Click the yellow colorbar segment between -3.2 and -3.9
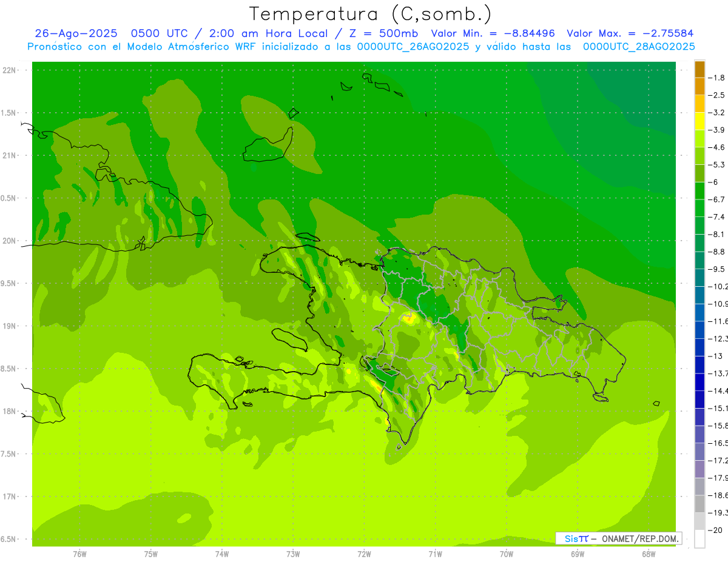728x562 pixels. 699,122
